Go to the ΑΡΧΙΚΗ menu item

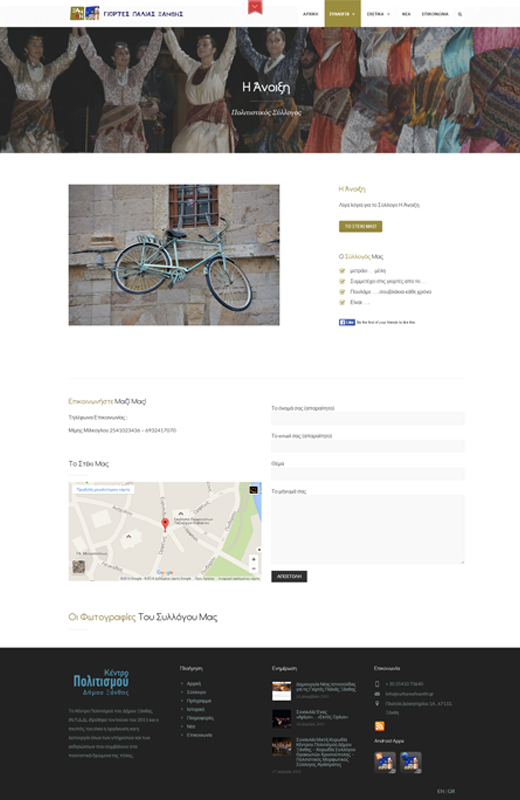[310, 14]
